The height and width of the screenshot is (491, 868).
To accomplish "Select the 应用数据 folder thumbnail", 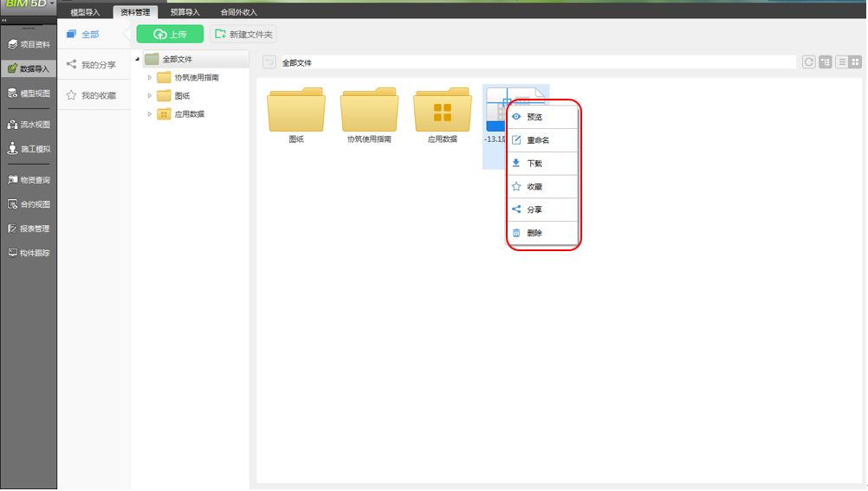I will coord(443,115).
